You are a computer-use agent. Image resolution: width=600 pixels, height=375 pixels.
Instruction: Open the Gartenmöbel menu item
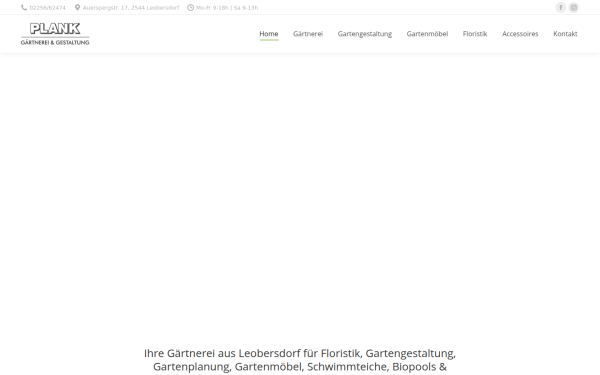pos(427,34)
